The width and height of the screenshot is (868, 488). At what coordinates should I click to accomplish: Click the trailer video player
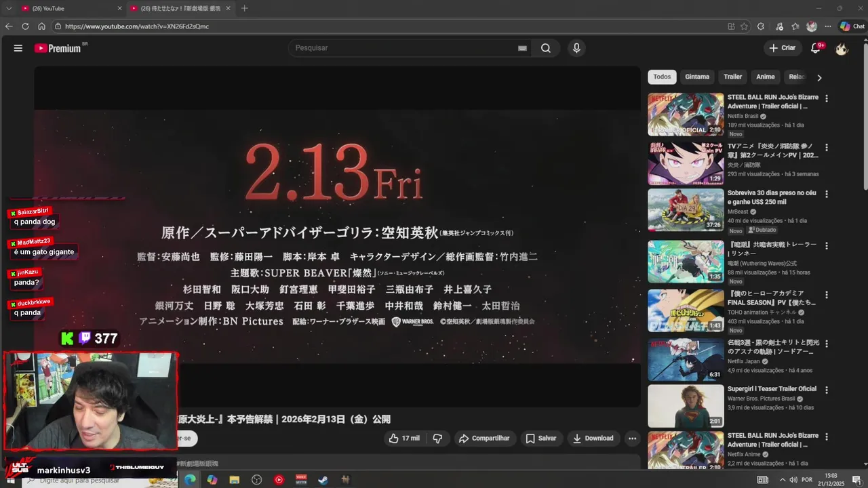click(337, 236)
